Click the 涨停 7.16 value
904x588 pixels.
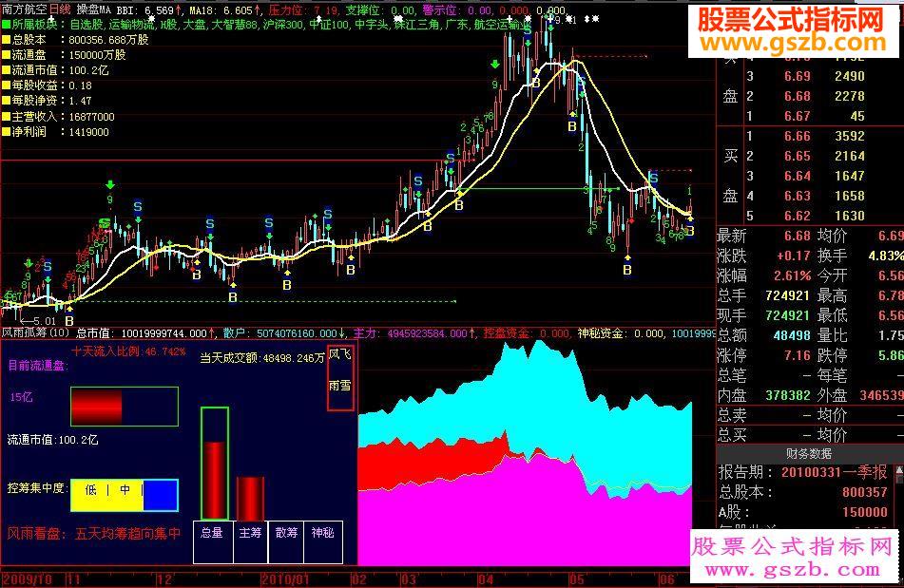(797, 355)
